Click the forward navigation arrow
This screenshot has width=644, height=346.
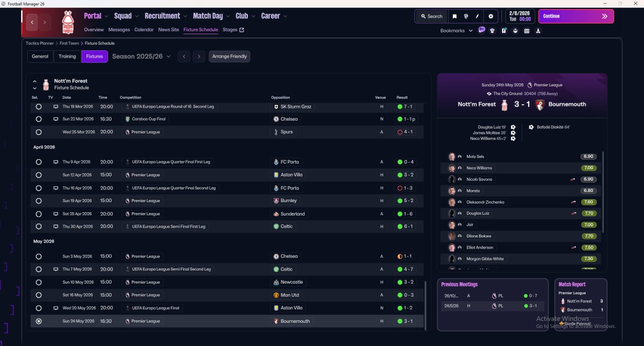(x=45, y=22)
